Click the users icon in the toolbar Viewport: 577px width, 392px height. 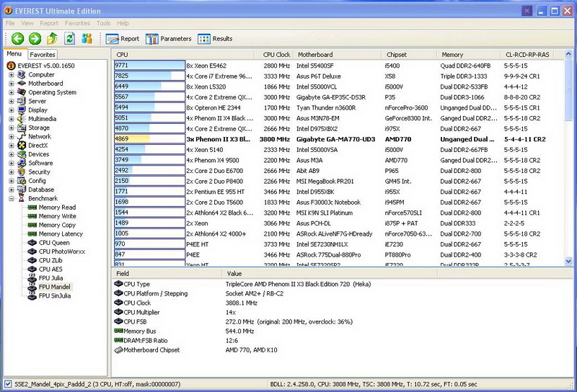[87, 38]
